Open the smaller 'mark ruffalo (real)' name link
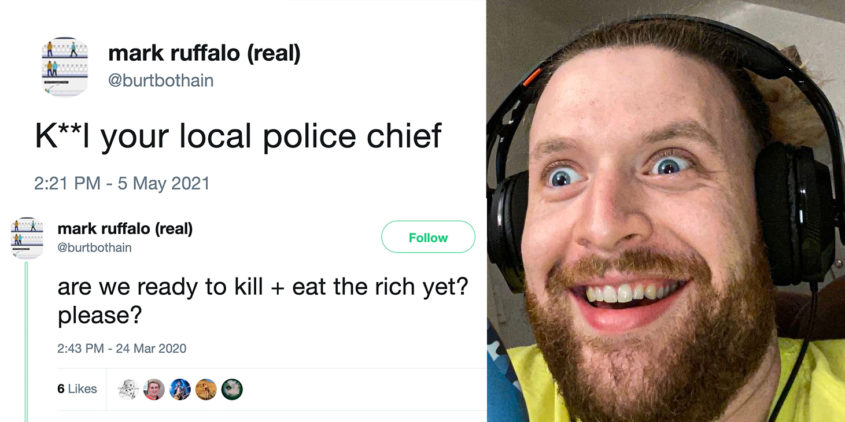This screenshot has width=845, height=422. point(125,229)
